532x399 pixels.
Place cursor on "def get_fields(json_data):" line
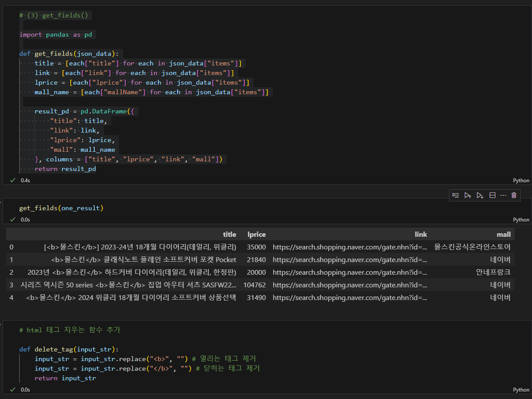(69, 54)
